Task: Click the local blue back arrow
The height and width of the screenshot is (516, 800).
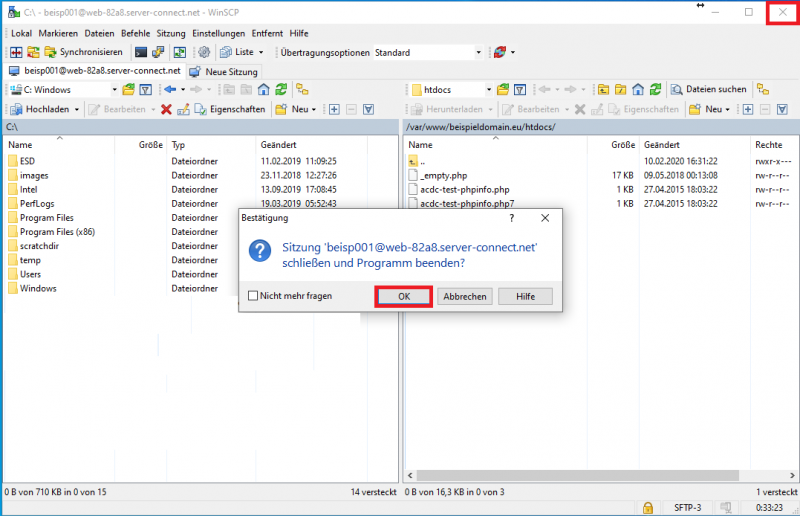Action: click(170, 90)
